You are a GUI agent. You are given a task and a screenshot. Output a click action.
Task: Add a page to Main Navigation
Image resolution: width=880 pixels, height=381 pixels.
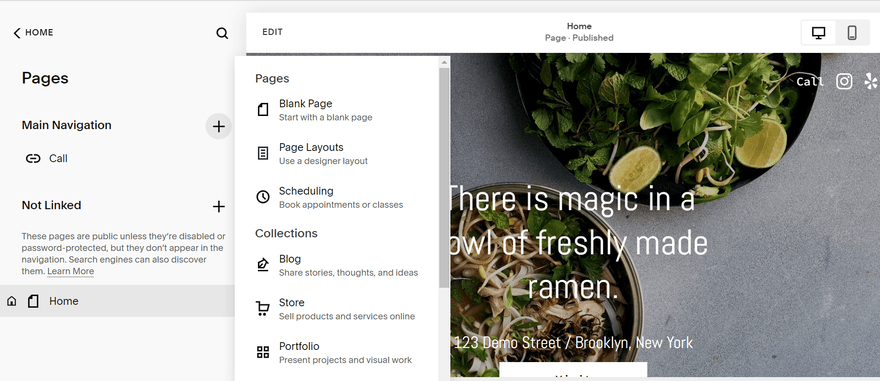218,126
